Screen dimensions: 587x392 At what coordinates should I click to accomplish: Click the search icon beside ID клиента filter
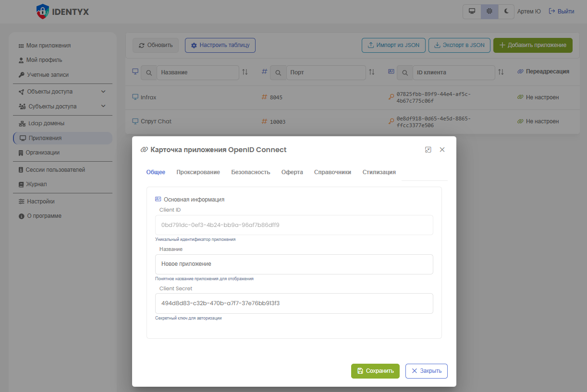point(404,72)
